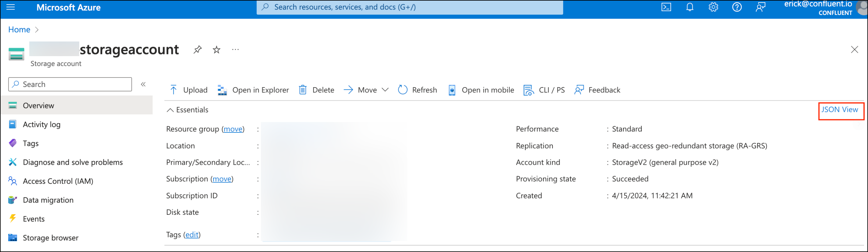
Task: Click the move link for Resource group
Action: click(233, 129)
